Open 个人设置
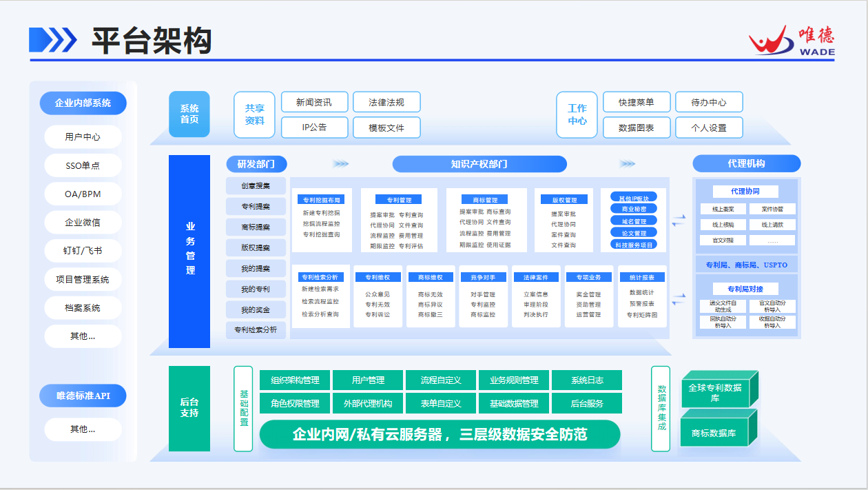 coord(709,127)
